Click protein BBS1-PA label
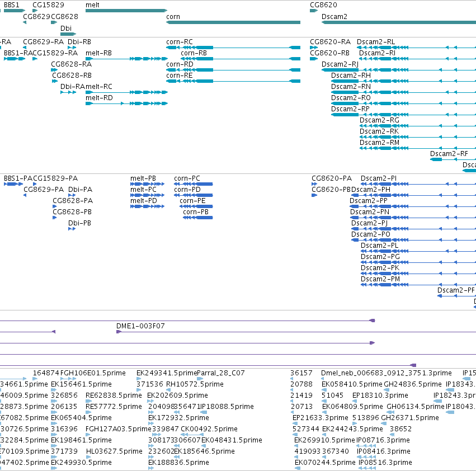 point(18,178)
